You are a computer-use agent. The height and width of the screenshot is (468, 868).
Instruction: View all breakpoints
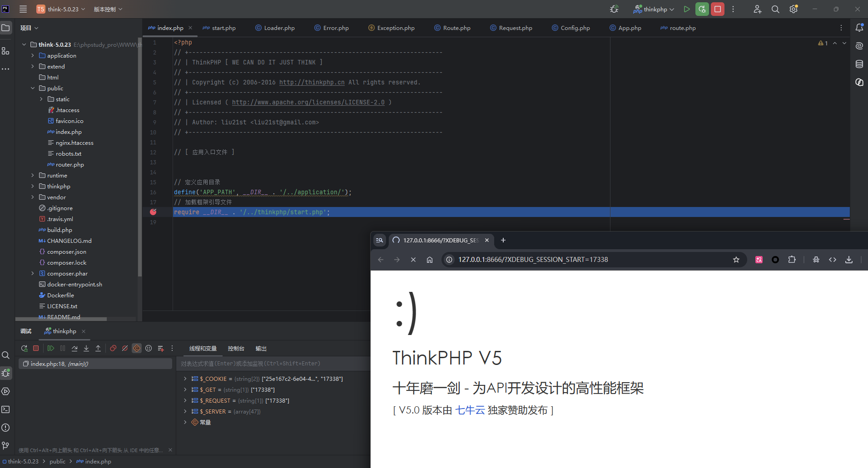[113, 348]
